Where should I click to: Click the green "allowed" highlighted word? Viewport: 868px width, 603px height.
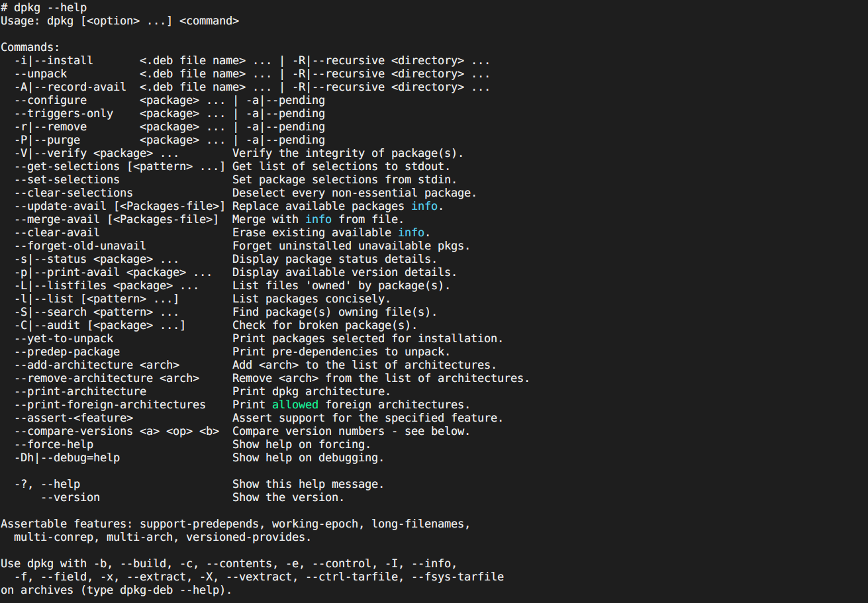(295, 404)
